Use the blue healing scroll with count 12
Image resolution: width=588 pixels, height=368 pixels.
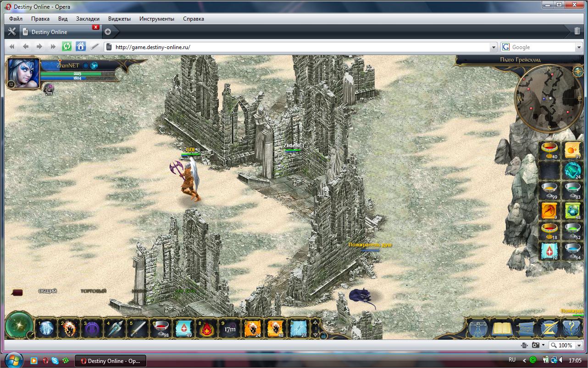click(549, 251)
